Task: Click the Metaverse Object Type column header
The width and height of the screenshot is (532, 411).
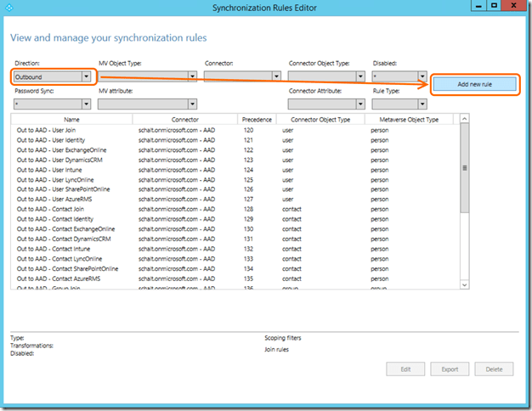Action: coord(410,120)
